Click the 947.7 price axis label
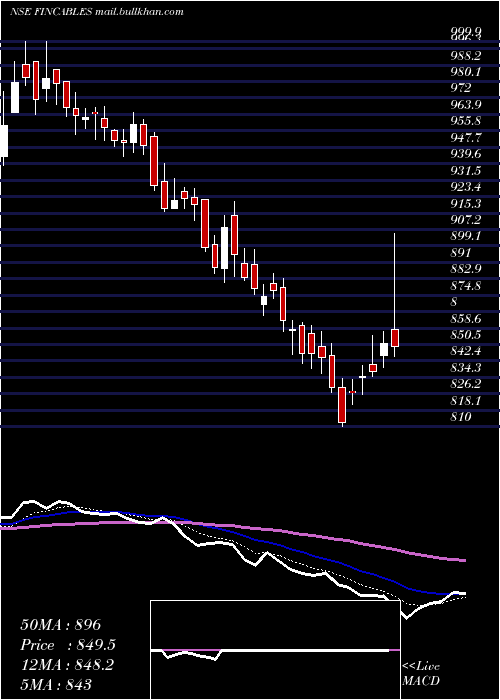The width and height of the screenshot is (500, 700). click(466, 137)
